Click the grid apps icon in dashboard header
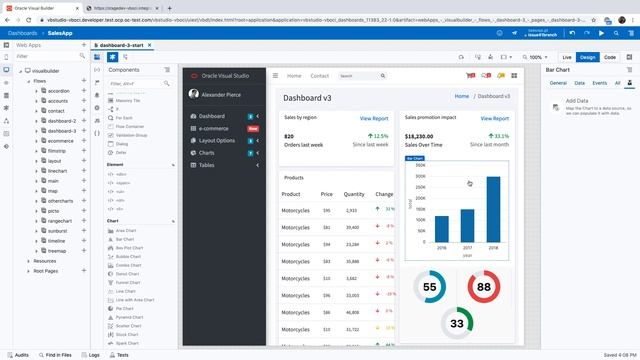Viewport: 640px width, 360px height. 514,76
